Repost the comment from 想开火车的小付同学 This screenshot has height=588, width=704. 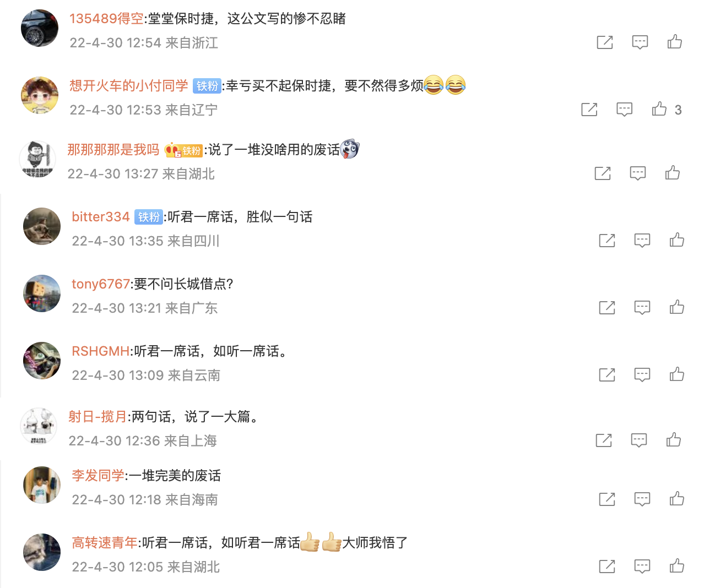tap(589, 109)
